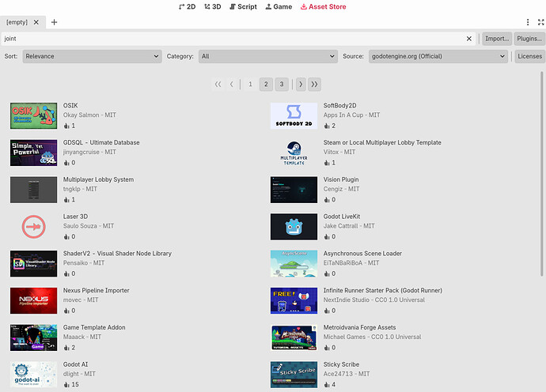Switch to the 3D workspace
Viewport: 546px width, 392px height.
212,6
